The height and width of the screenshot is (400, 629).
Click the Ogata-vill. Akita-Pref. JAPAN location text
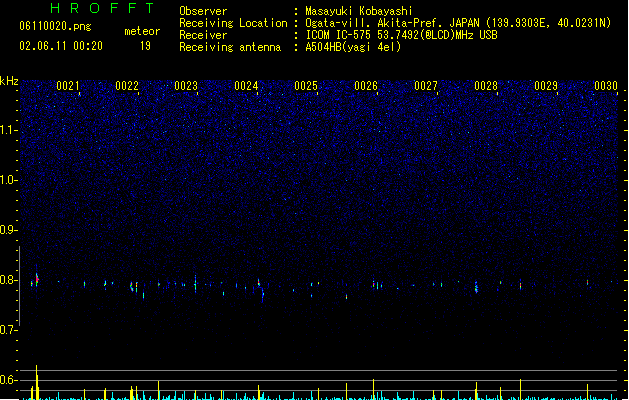392,23
